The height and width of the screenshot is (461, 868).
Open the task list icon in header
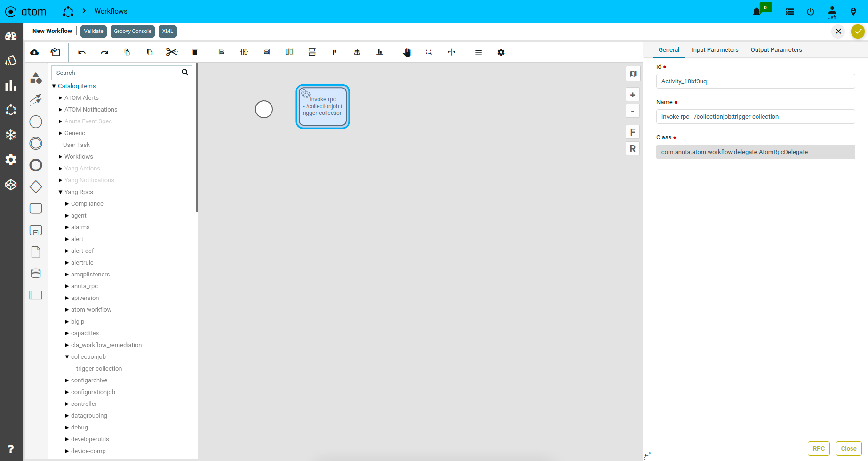pos(790,12)
